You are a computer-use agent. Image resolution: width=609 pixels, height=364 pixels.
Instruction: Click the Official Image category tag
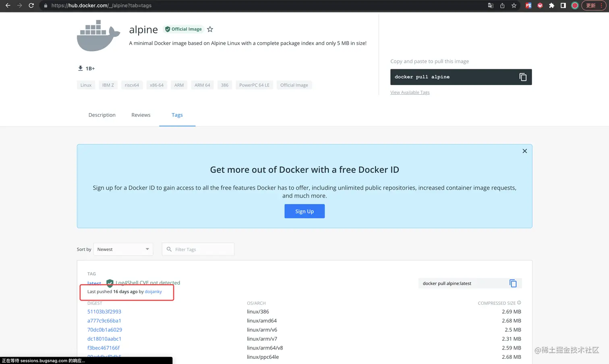294,85
